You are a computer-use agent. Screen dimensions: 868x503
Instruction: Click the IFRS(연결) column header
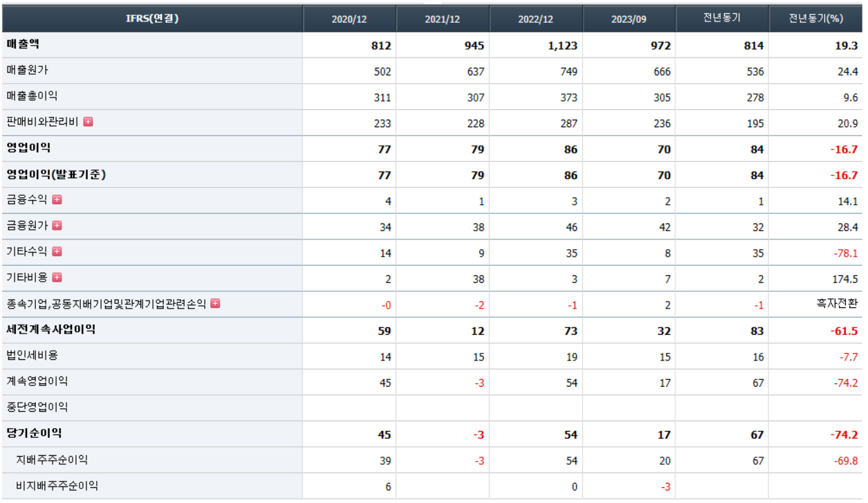click(151, 19)
